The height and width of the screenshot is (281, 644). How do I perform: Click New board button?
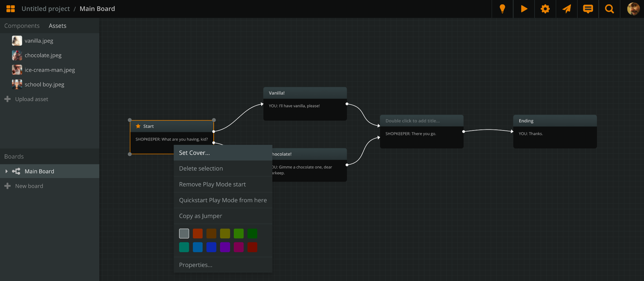tap(29, 186)
